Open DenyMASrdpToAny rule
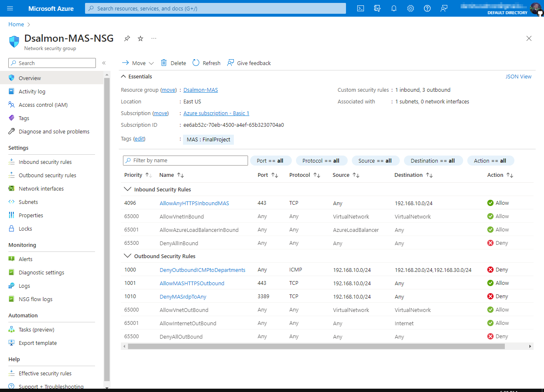Screen dimensions: 544x392 point(183,297)
